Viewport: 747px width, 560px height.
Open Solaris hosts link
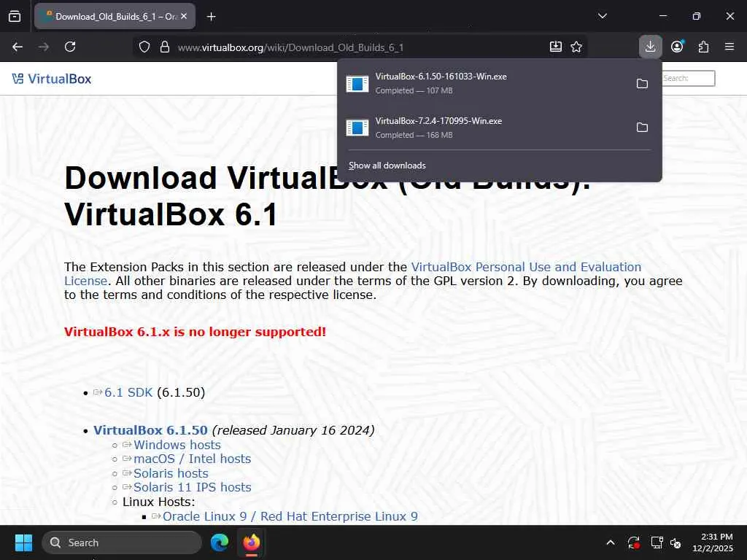[171, 473]
